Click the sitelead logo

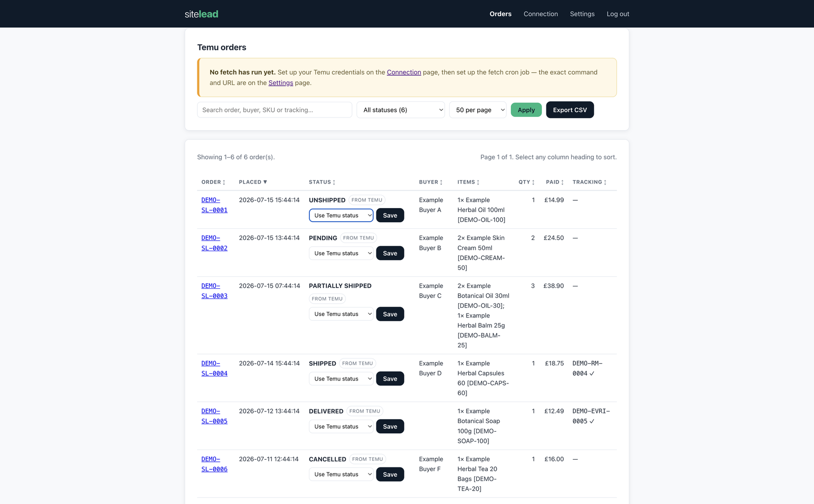pyautogui.click(x=201, y=14)
